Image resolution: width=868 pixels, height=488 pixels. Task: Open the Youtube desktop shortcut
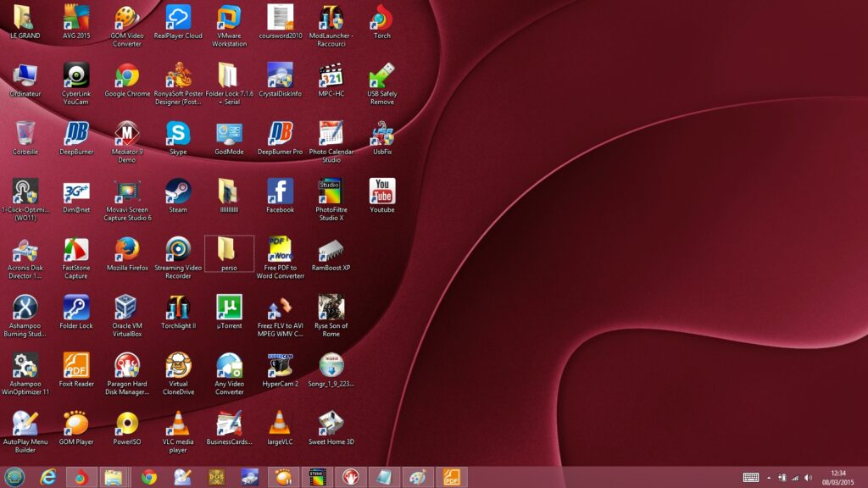pos(382,191)
